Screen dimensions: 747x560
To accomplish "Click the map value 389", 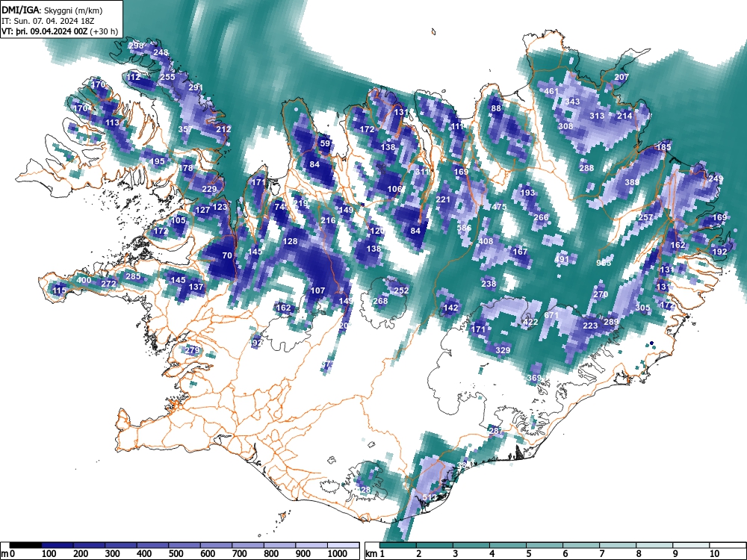I will click(632, 182).
